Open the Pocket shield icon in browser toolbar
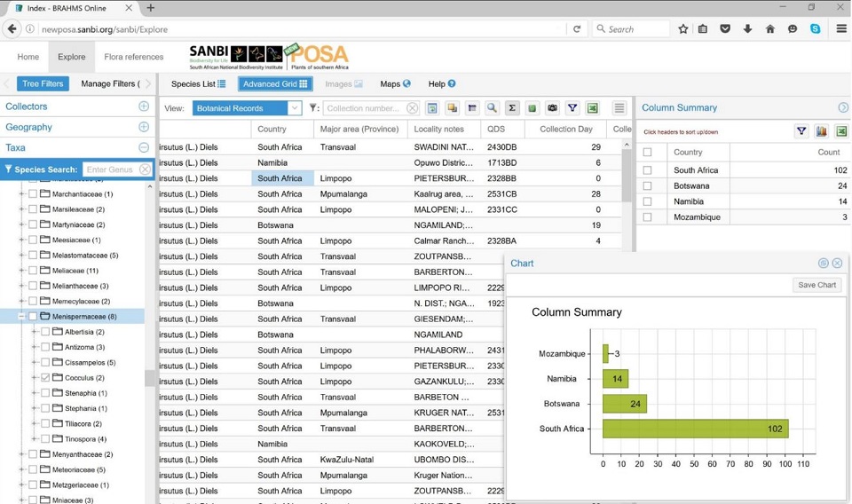Screen dimensions: 852x504 (x=725, y=29)
